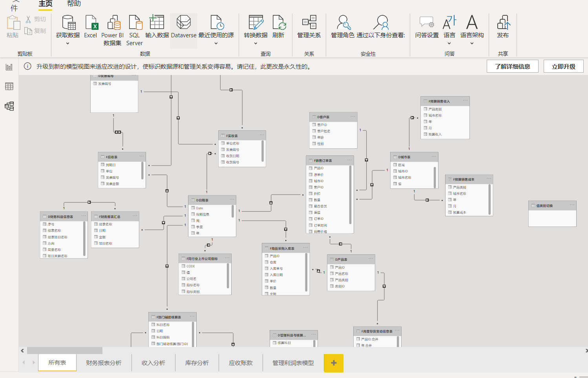The height and width of the screenshot is (378, 588).
Task: Click the Cut (剪切) icon
Action: pos(28,19)
